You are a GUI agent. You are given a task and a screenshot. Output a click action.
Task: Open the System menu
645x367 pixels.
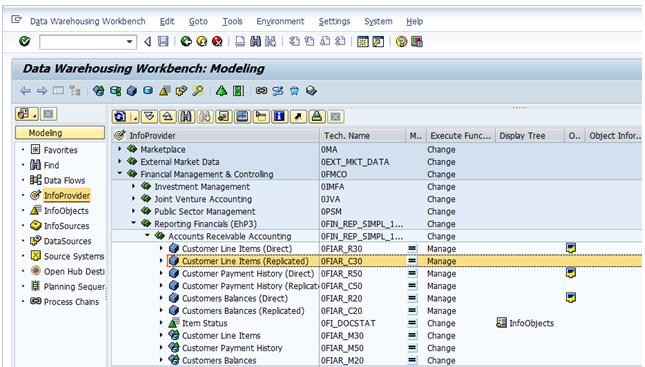tap(378, 21)
